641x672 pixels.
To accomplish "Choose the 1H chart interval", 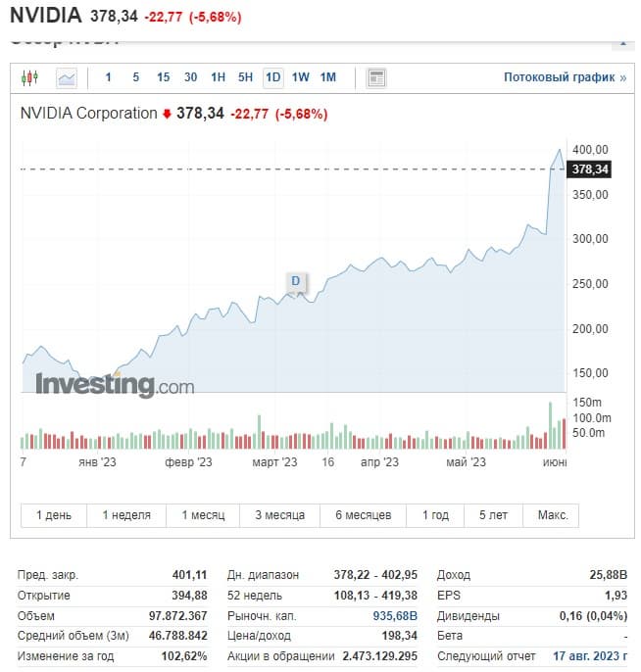I will [218, 77].
